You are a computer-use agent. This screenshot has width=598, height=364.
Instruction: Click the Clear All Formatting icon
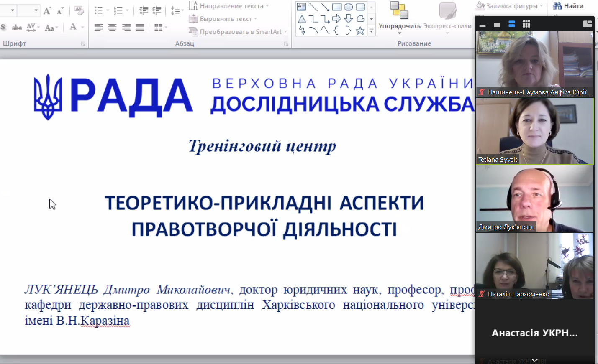[79, 11]
